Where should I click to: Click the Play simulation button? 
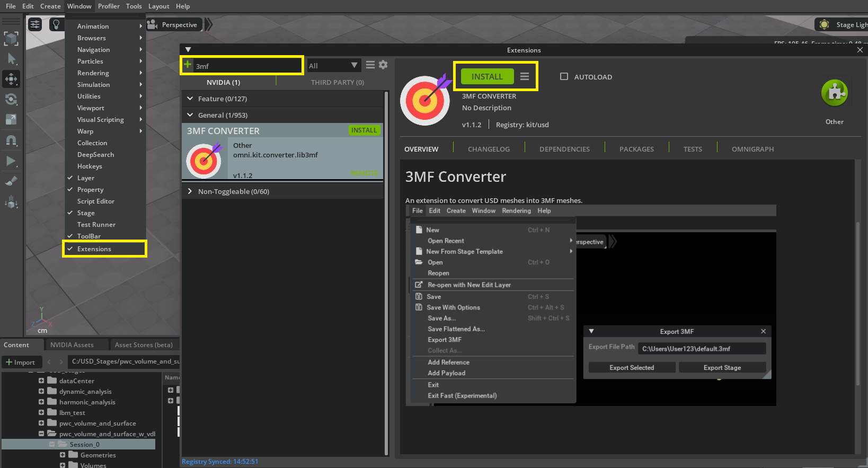[x=11, y=161]
